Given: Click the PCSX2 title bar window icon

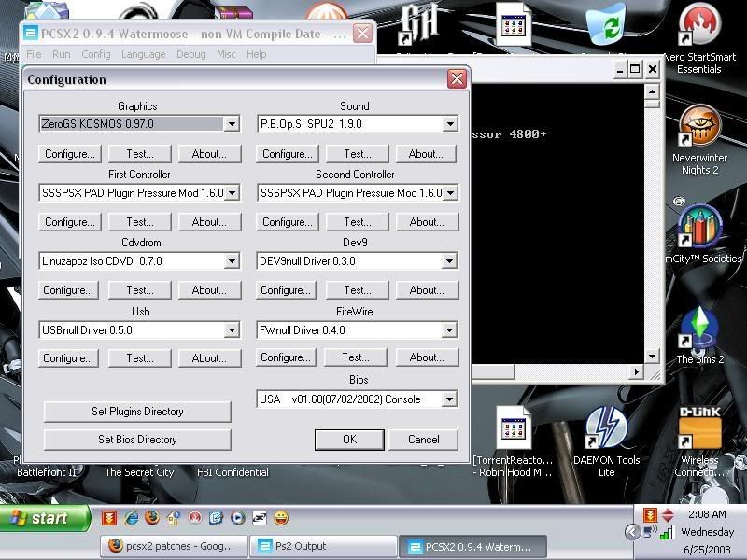Looking at the screenshot, I should click(x=31, y=34).
